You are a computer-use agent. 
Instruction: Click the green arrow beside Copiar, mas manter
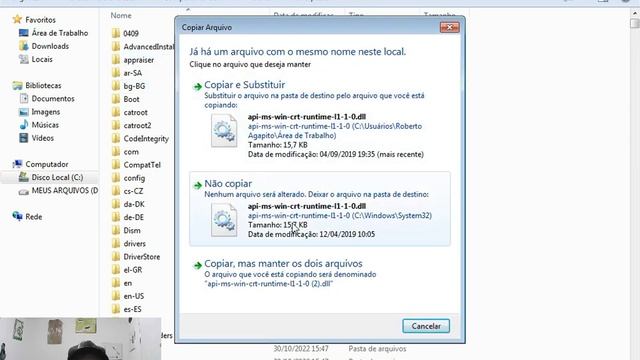click(x=198, y=265)
